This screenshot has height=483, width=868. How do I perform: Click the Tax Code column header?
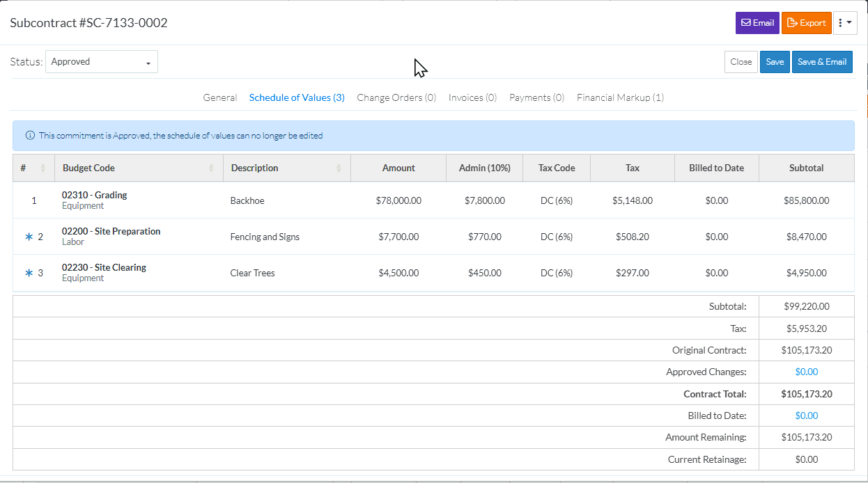tap(557, 168)
